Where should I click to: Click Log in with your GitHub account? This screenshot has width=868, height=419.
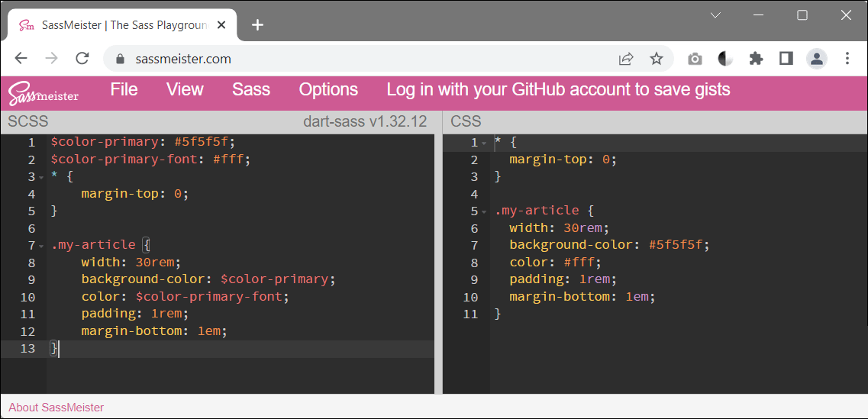[x=559, y=89]
